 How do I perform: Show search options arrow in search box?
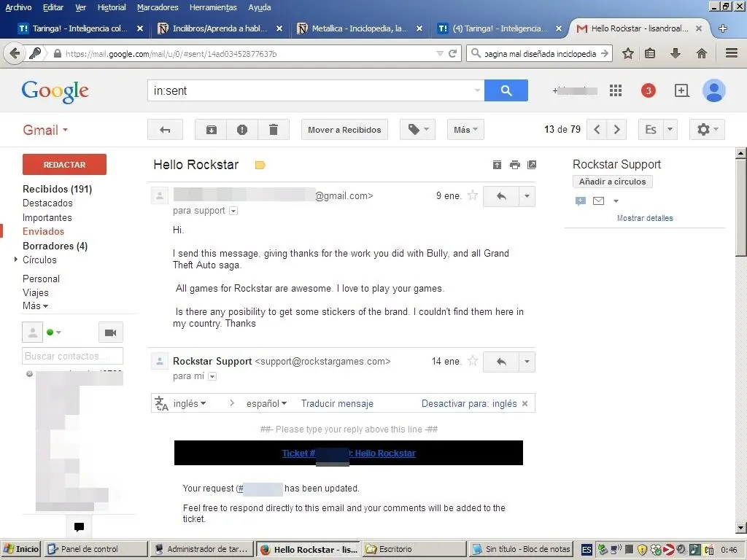click(x=477, y=90)
